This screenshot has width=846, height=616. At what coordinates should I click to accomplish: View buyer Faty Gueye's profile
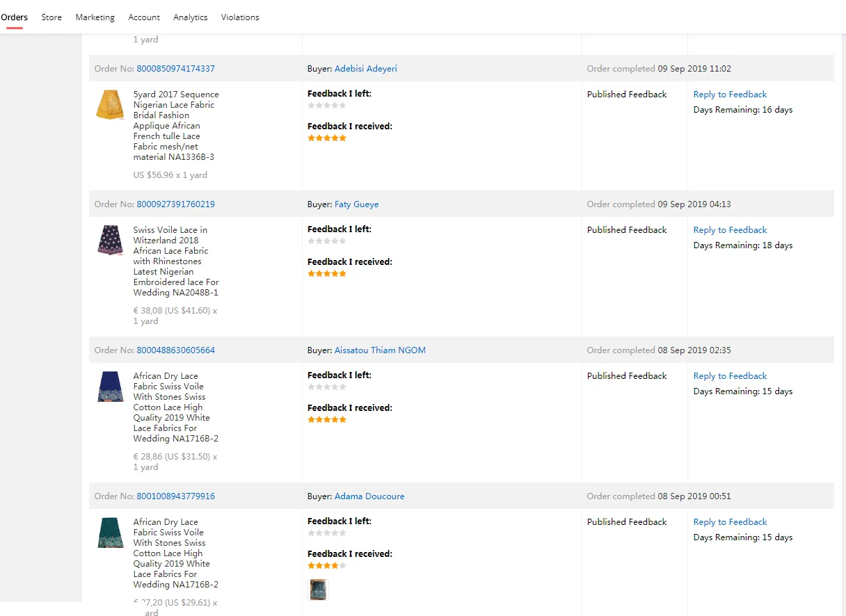[x=356, y=204]
